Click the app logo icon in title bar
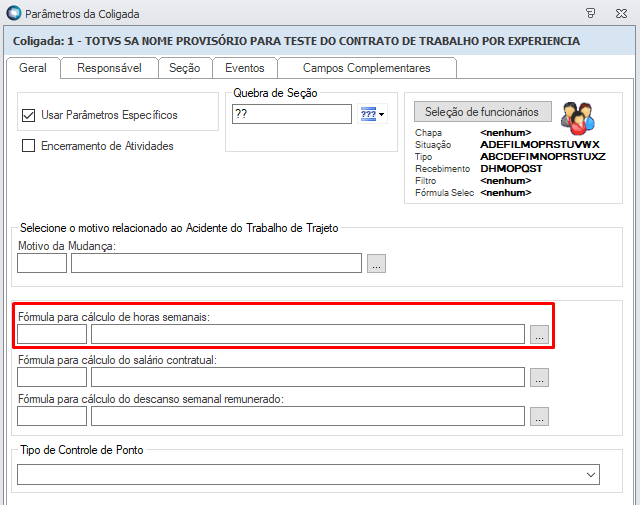 13,13
